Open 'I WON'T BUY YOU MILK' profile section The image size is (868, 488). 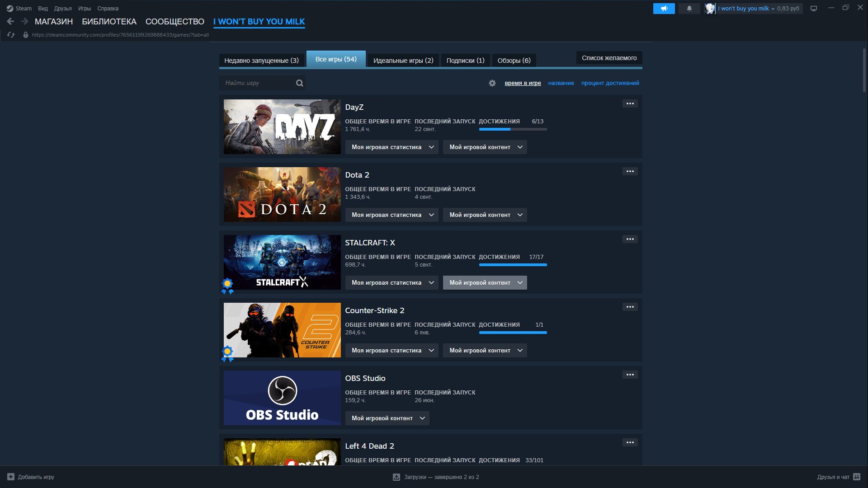259,22
